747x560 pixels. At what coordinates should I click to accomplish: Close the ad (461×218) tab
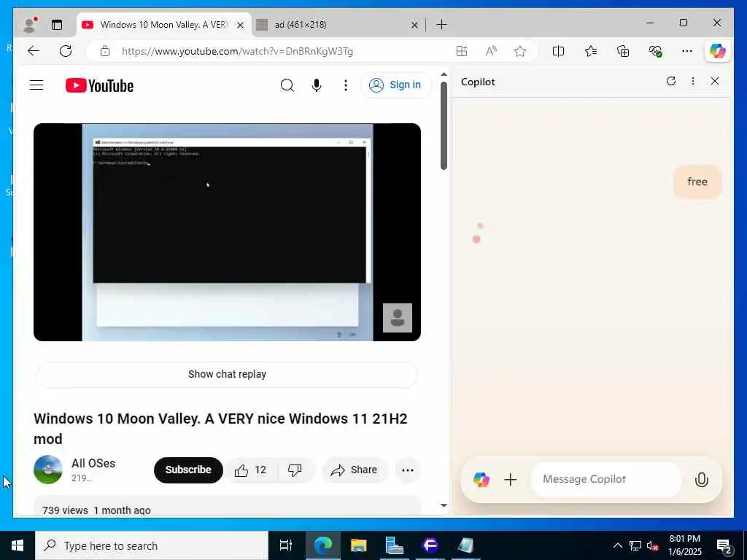pos(414,25)
